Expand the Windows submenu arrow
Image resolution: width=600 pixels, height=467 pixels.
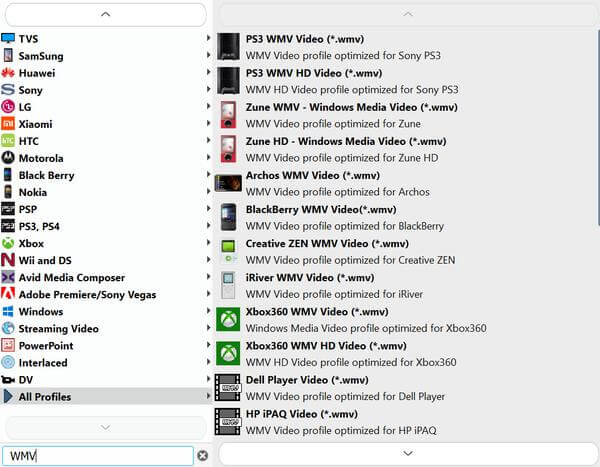point(209,310)
